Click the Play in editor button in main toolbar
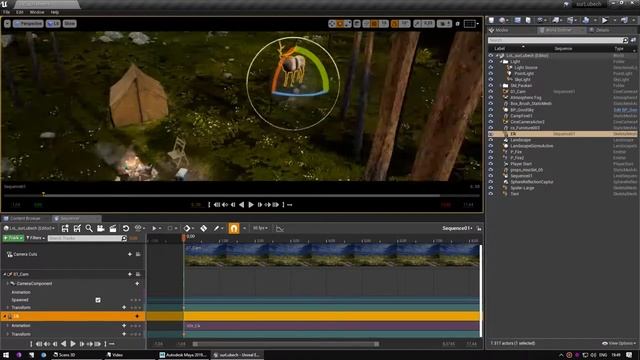This screenshot has height=360, width=640. click(605, 20)
